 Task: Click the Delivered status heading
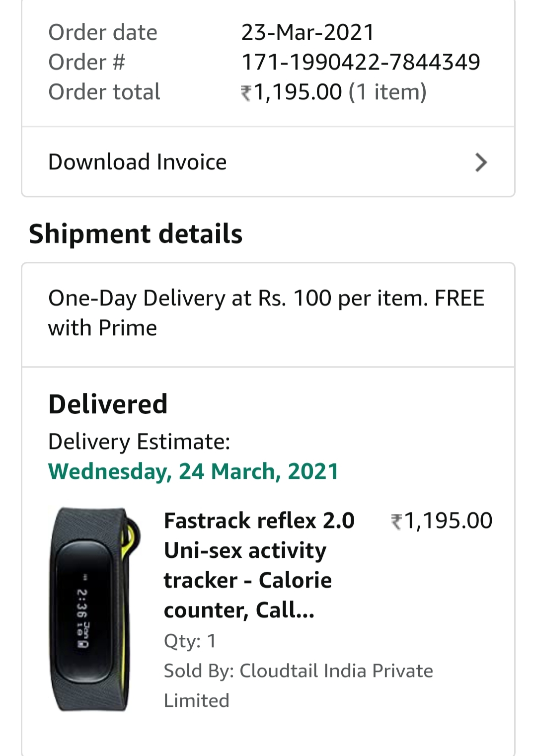point(108,404)
